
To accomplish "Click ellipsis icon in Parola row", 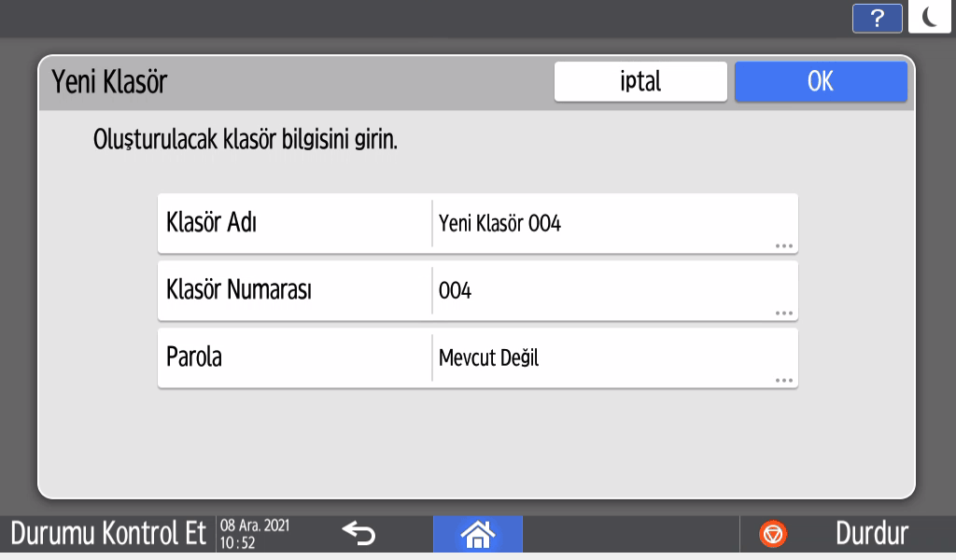I will (783, 381).
